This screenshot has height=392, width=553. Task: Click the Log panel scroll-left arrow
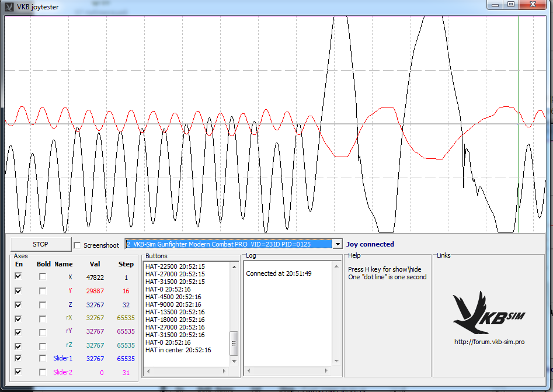click(248, 371)
